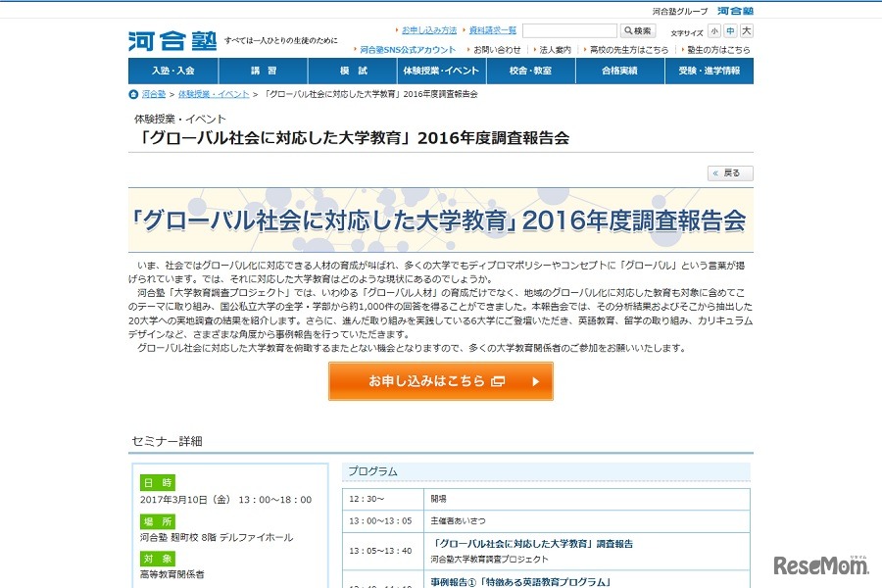
Task: Click 河合塾大学教育調査プロジェクト text
Action: pos(489,560)
